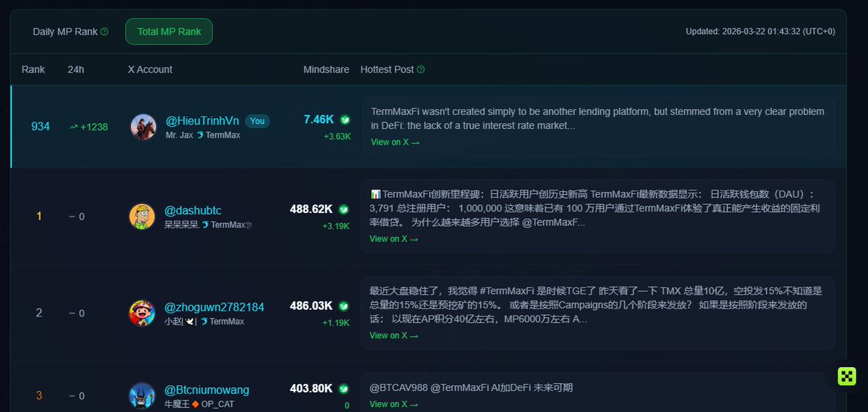Click green cube icon beside 7.46K
Image resolution: width=868 pixels, height=412 pixels.
click(345, 119)
